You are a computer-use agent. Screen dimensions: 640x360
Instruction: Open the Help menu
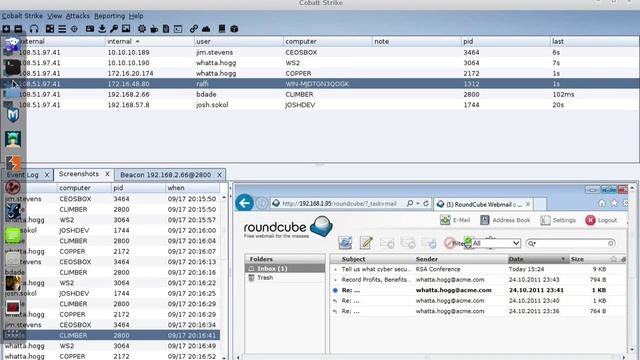[136, 16]
